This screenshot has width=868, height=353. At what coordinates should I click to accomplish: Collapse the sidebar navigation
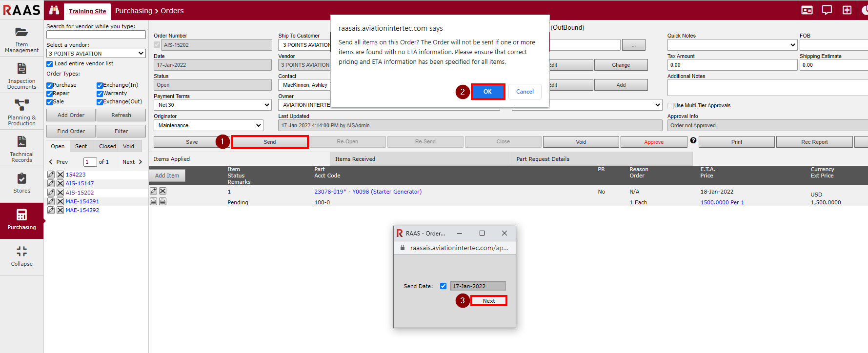click(21, 256)
